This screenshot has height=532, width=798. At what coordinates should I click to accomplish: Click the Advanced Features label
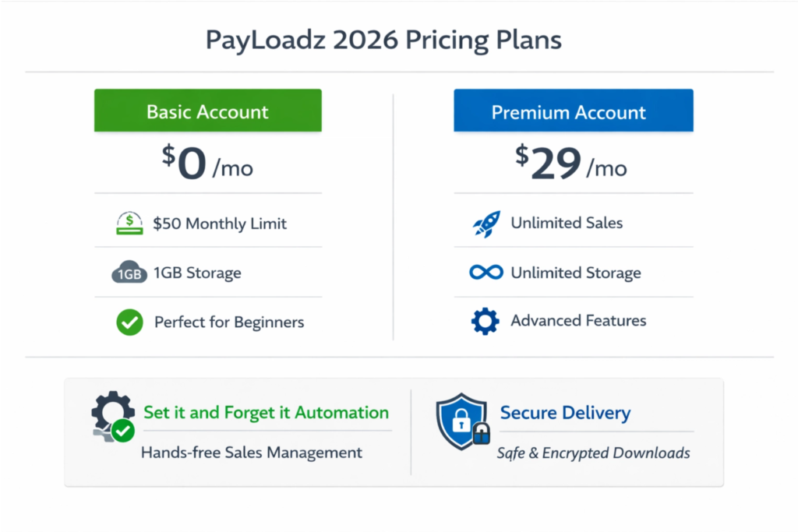578,321
